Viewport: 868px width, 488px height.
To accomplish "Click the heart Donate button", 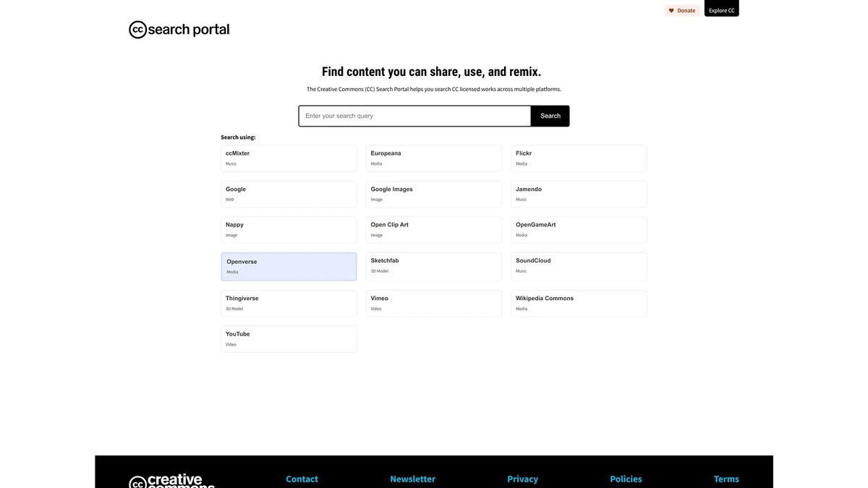I will pos(681,10).
